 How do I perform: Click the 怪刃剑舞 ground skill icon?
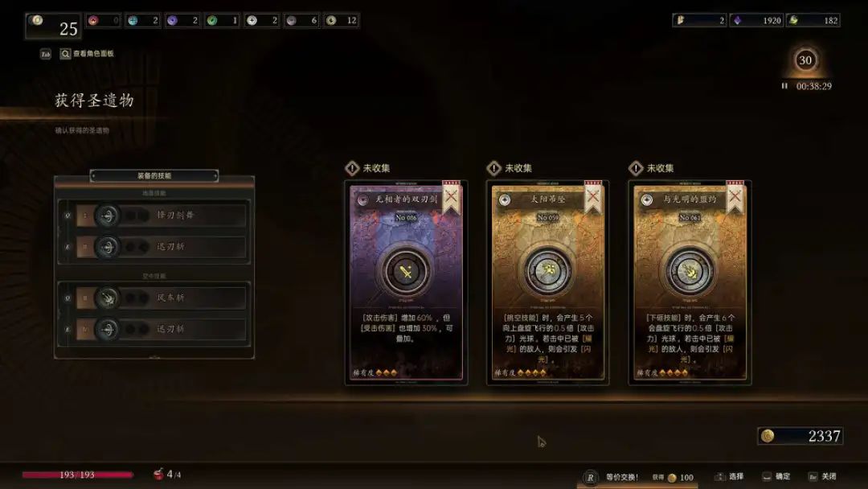click(108, 216)
